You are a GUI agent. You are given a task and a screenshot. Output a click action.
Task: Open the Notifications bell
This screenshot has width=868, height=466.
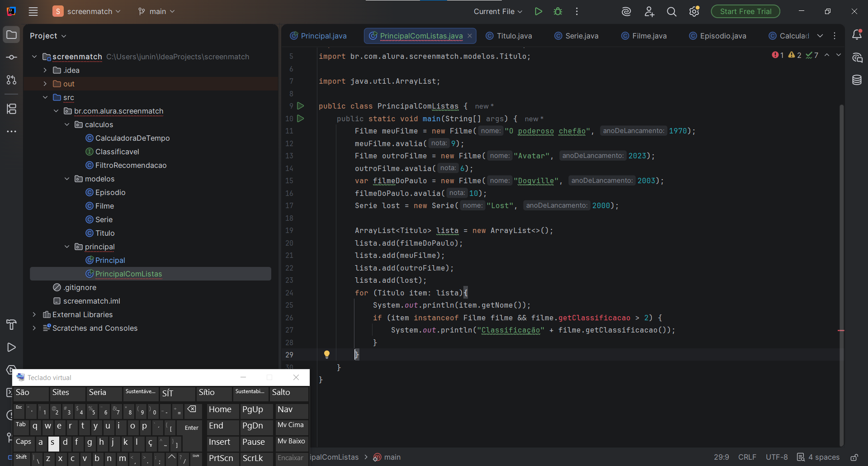click(x=857, y=35)
